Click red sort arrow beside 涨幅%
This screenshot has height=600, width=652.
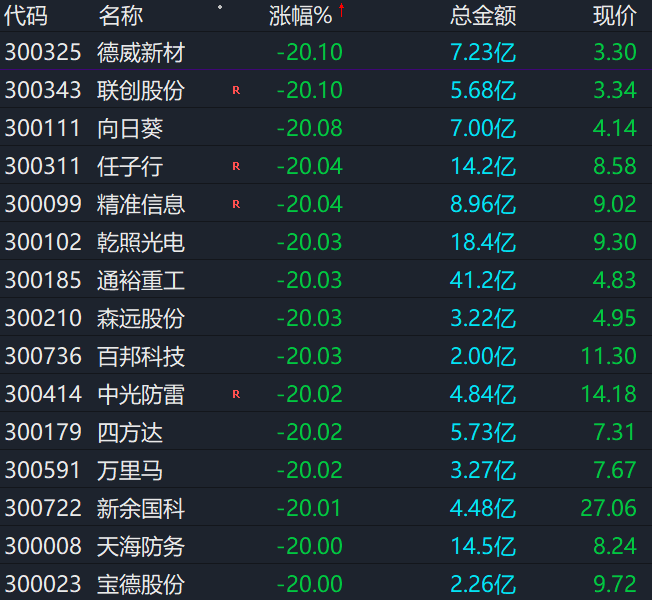[341, 10]
